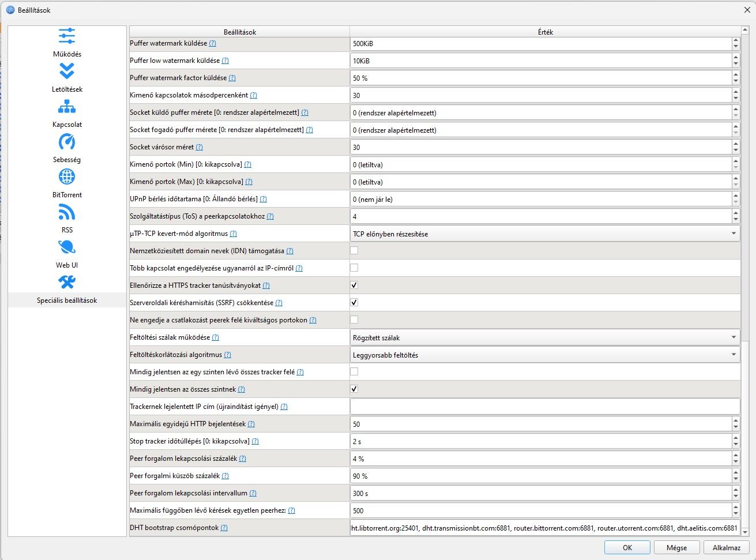This screenshot has width=756, height=560.
Task: Uncheck Mindig jelentsen az összes szintnek
Action: pyautogui.click(x=354, y=389)
